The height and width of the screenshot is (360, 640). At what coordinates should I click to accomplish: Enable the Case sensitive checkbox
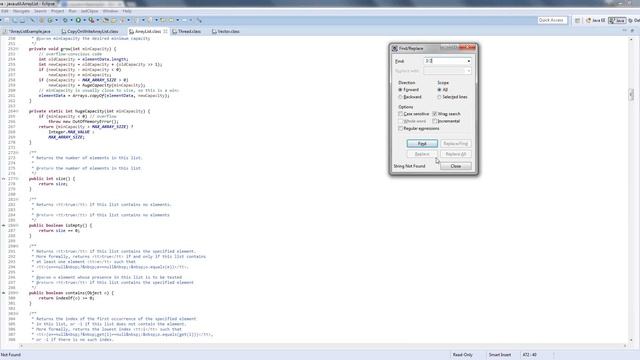[400, 114]
